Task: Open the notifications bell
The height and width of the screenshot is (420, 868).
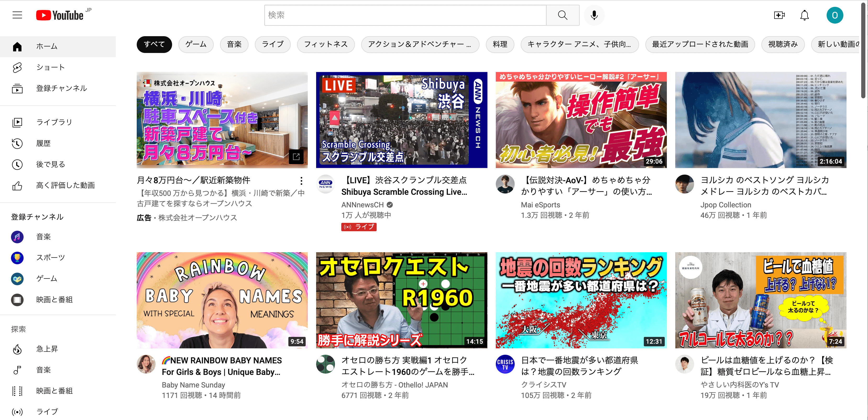Action: (x=804, y=15)
